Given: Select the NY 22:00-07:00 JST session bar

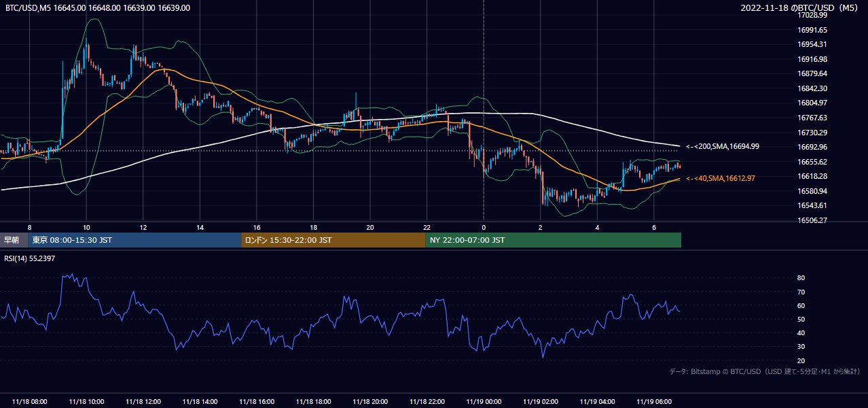Looking at the screenshot, I should (554, 240).
